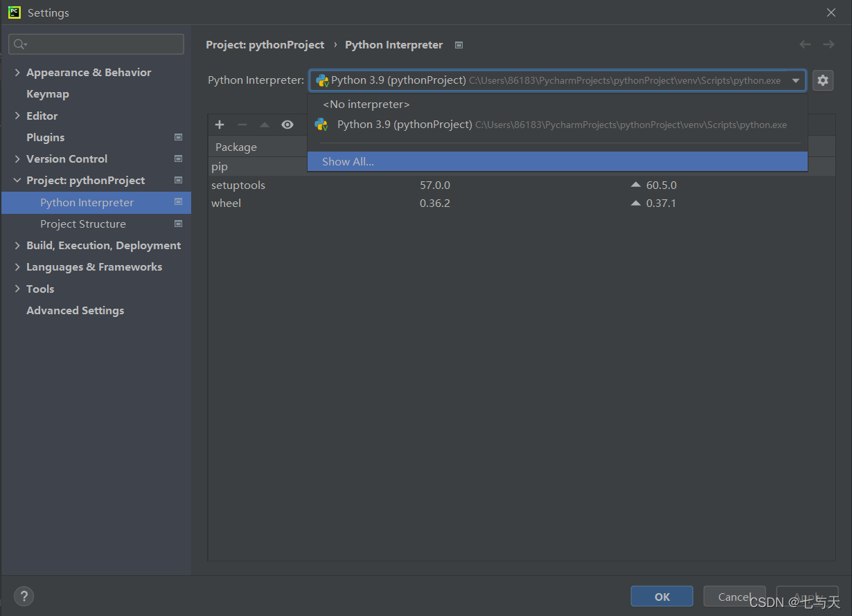Click project-level icon beside Project: pythonProject
852x616 pixels.
click(x=178, y=180)
